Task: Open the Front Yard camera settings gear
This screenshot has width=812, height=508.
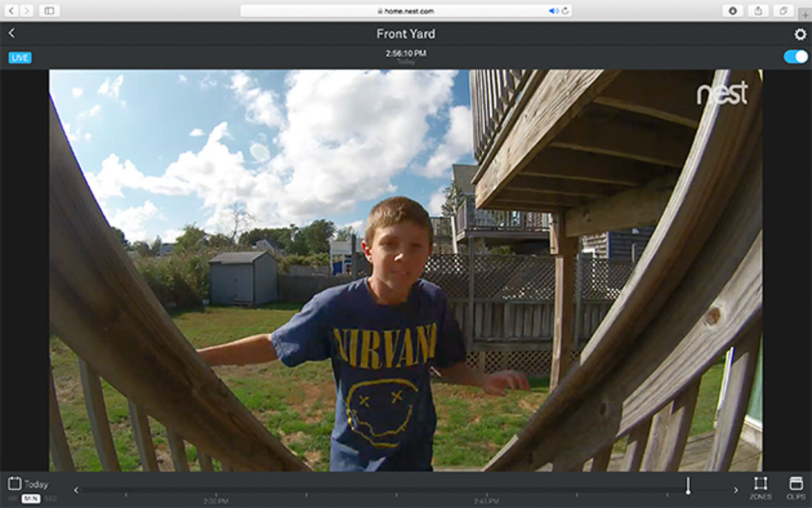Action: click(800, 34)
